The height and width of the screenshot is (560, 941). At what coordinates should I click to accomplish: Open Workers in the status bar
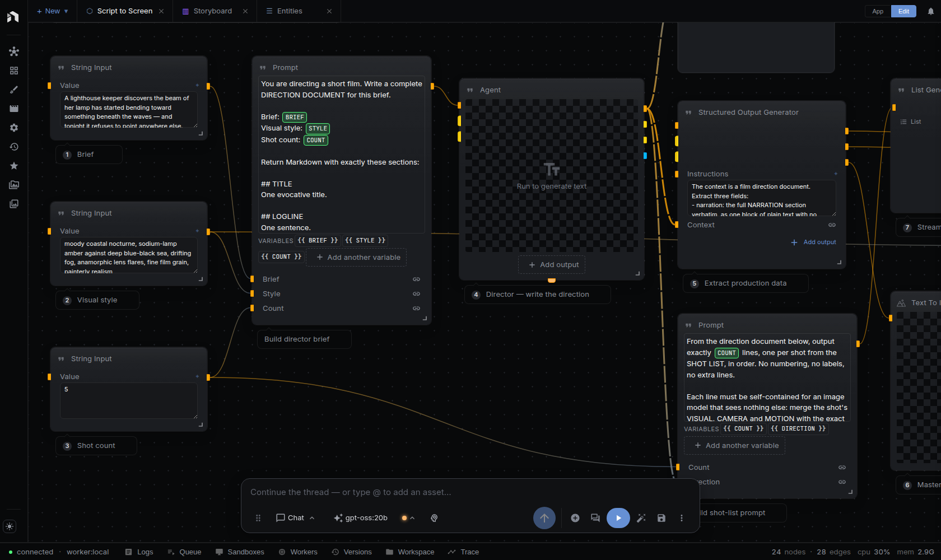[298, 552]
